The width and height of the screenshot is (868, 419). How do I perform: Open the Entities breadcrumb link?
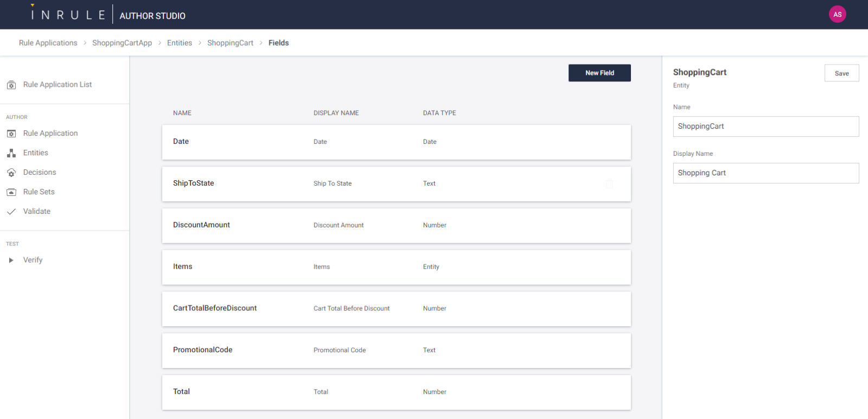pyautogui.click(x=180, y=43)
